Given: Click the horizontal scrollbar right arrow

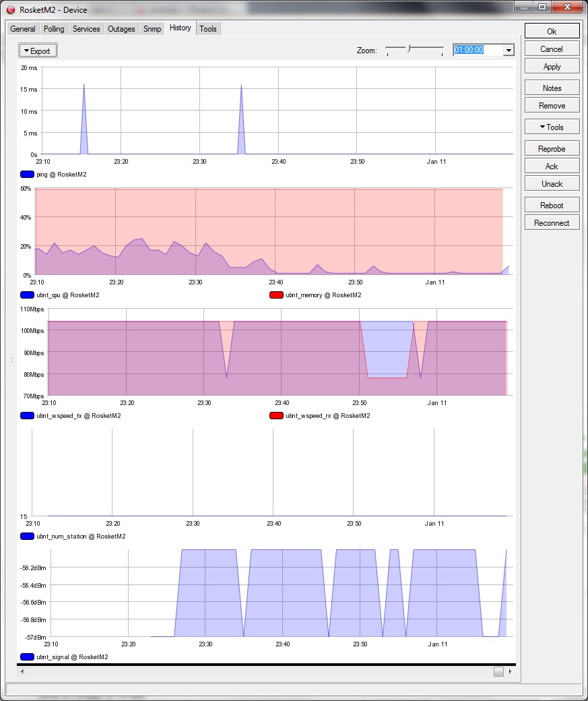Looking at the screenshot, I should pyautogui.click(x=511, y=671).
